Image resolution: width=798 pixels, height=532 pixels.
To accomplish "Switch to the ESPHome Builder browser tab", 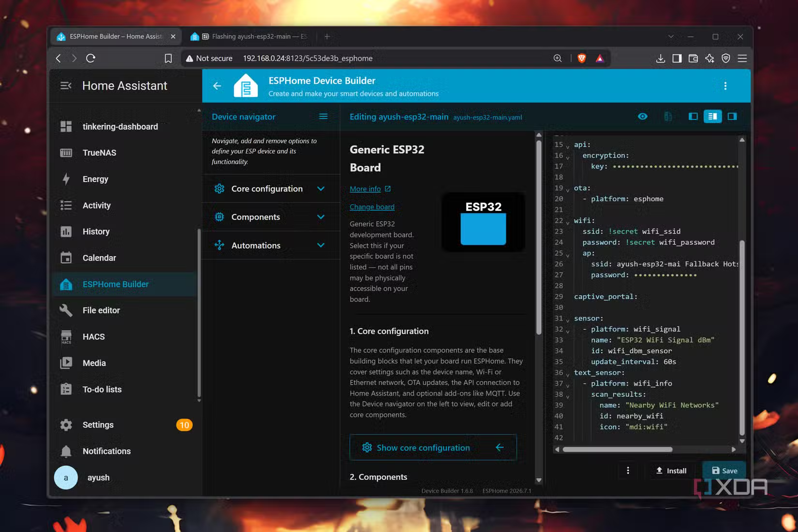I will tap(116, 37).
